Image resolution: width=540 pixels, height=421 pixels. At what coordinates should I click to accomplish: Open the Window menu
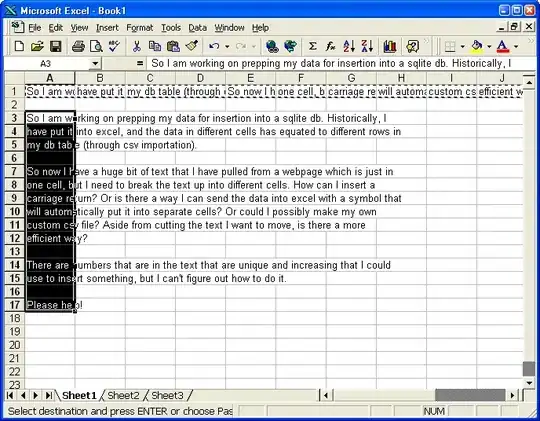pos(229,28)
